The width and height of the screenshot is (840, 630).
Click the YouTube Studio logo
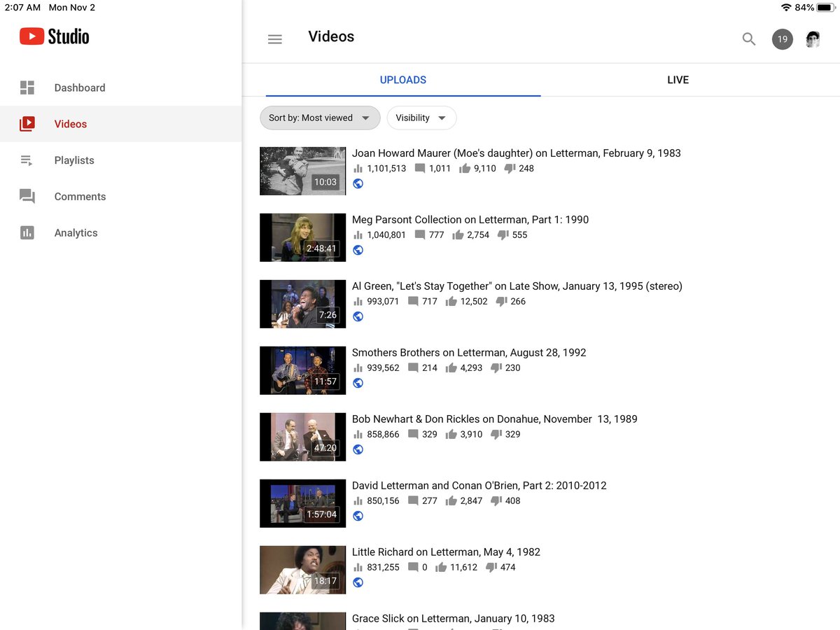click(x=55, y=36)
